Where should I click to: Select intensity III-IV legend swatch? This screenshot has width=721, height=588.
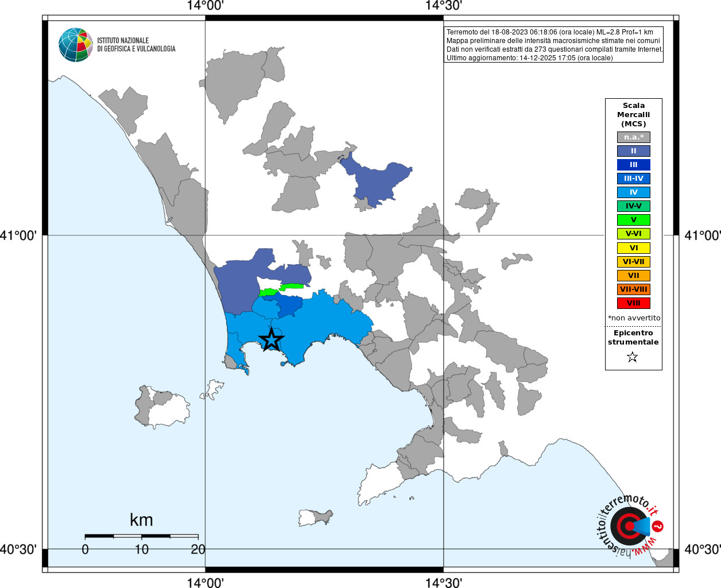[x=634, y=179]
